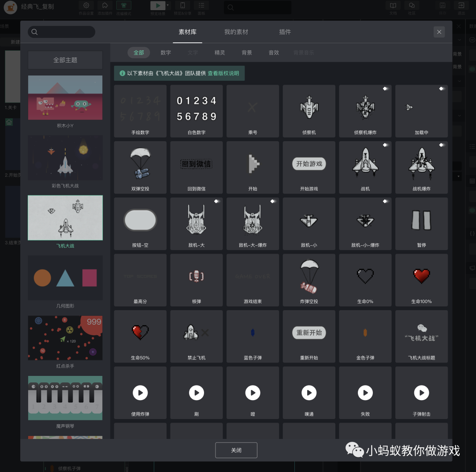Select the 几何图形 theme thumbnail
Viewport: 476px width, 472px height.
coord(65,278)
